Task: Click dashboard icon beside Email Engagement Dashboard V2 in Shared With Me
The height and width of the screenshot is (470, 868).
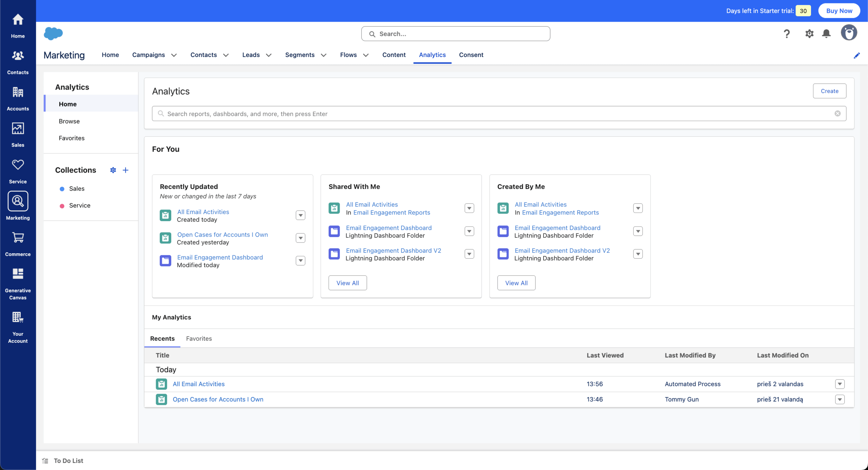Action: 334,254
